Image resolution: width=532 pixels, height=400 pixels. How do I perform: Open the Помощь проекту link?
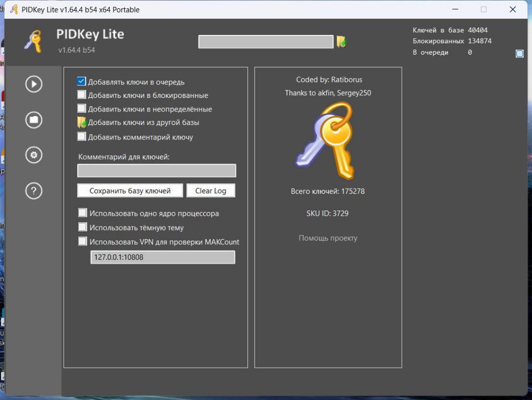(x=328, y=238)
